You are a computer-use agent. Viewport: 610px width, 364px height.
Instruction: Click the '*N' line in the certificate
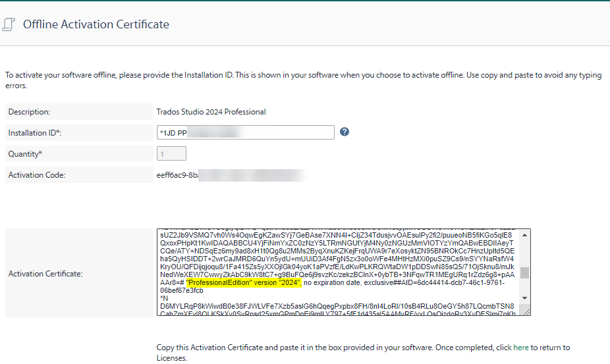point(164,298)
